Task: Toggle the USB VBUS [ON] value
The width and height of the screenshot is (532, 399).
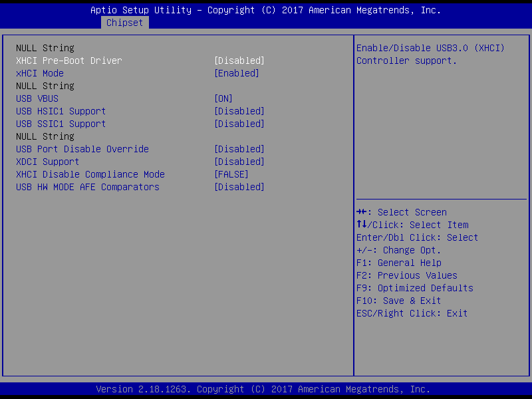Action: click(x=223, y=98)
